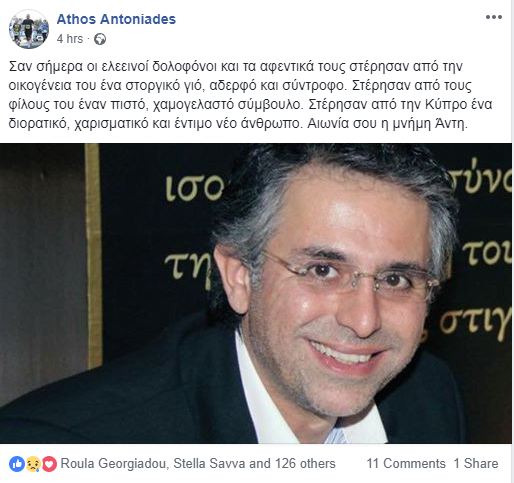Screen dimensions: 514x483
Task: Click the man's eyeglasses in the photo
Action: pos(350,275)
